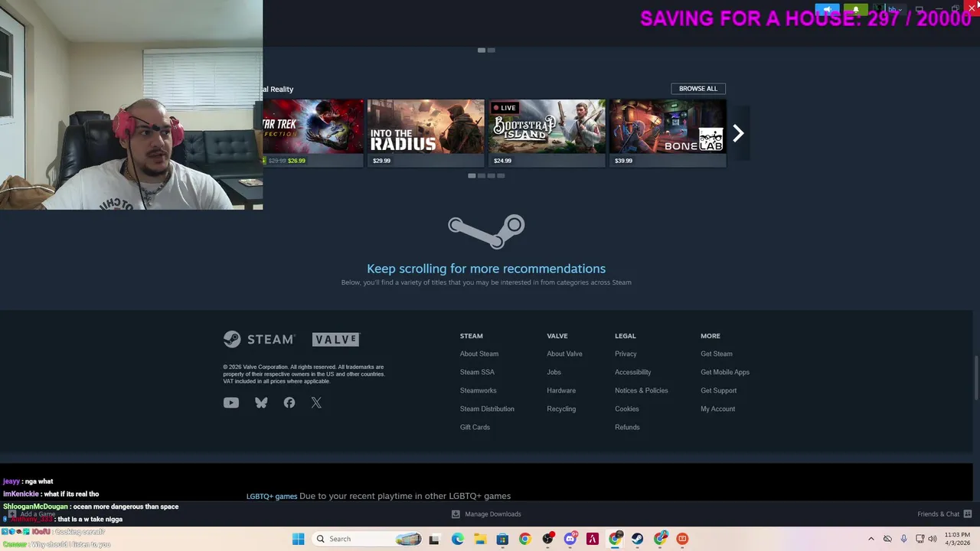Open the Recycling footer link
This screenshot has width=980, height=551.
point(561,409)
